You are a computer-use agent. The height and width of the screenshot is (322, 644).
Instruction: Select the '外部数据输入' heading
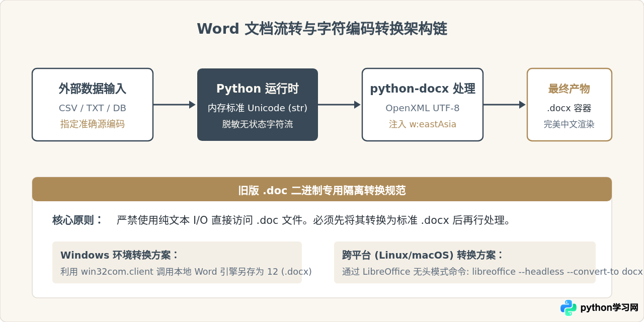coord(93,89)
